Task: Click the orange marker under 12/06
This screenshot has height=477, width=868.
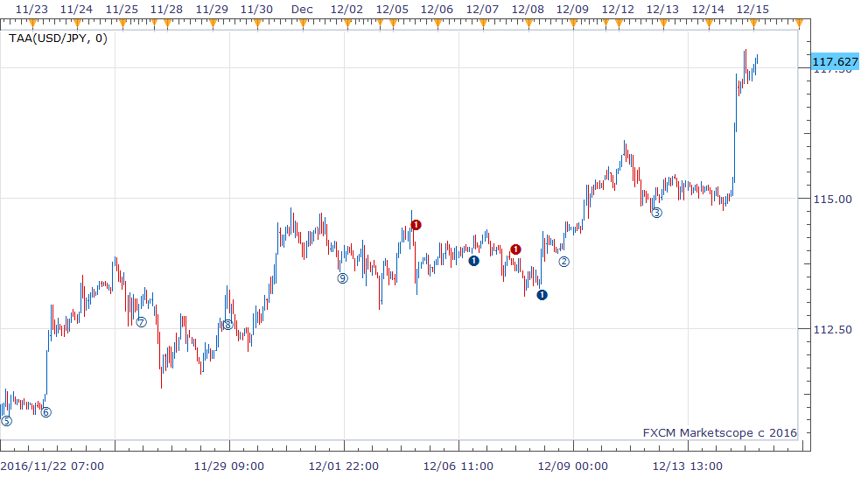Action: (x=437, y=24)
